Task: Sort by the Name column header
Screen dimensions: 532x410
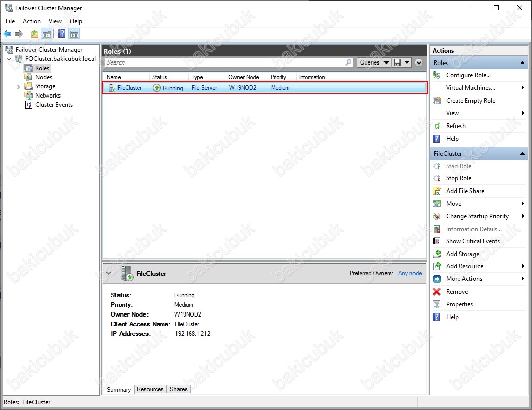Action: tap(126, 77)
